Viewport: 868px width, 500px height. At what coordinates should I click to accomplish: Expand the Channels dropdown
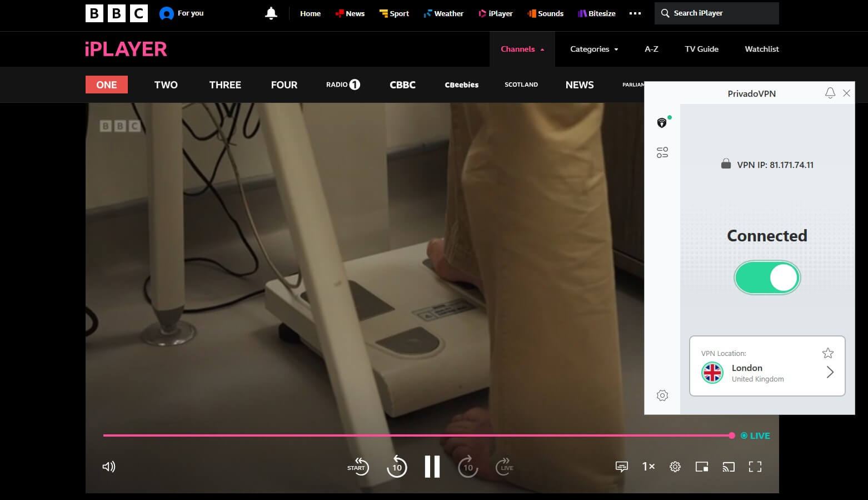click(x=522, y=49)
